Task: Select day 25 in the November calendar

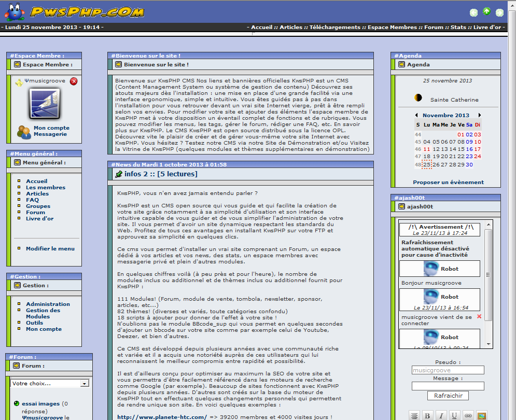Action: [427, 164]
